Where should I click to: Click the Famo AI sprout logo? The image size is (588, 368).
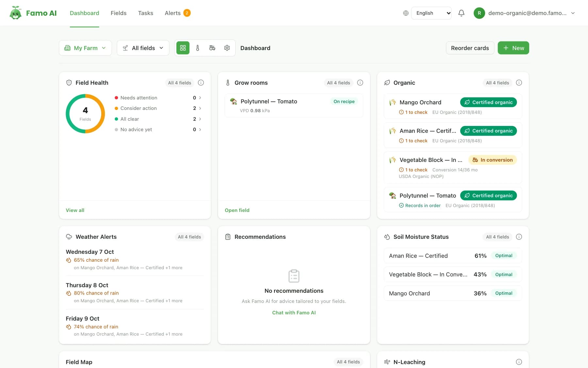[15, 13]
